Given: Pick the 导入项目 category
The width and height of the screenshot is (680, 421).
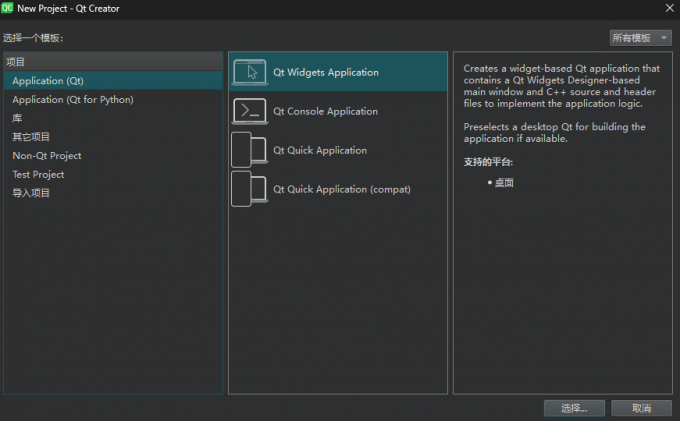Looking at the screenshot, I should 31,193.
